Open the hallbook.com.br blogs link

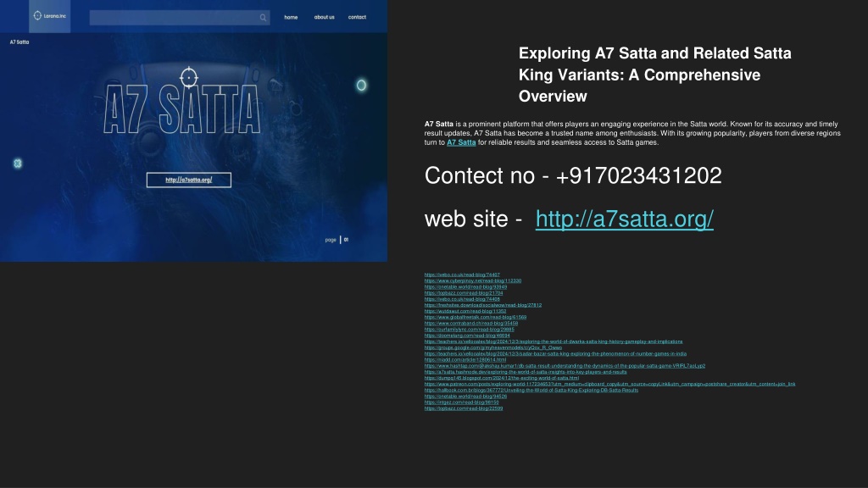(531, 390)
